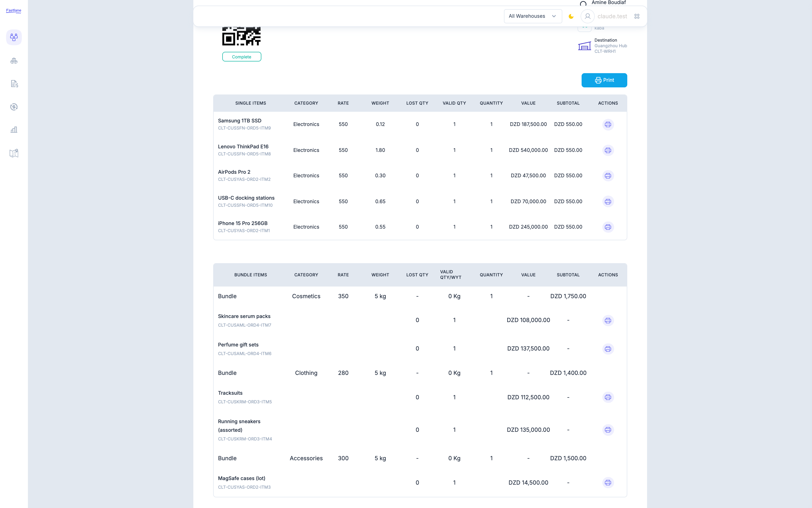The width and height of the screenshot is (812, 508).
Task: Select Samsung 1TB SSD item name
Action: tap(240, 121)
